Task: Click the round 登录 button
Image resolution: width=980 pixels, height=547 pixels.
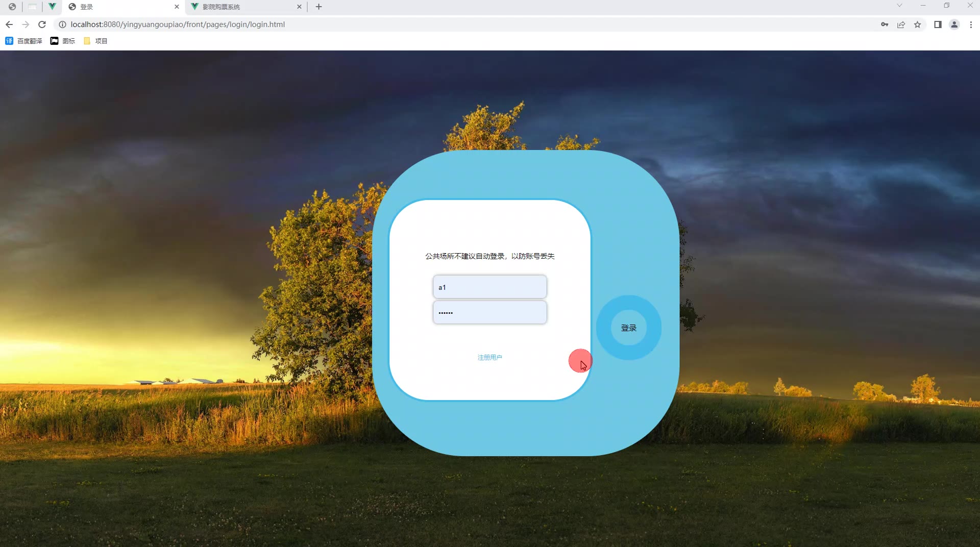Action: 628,328
